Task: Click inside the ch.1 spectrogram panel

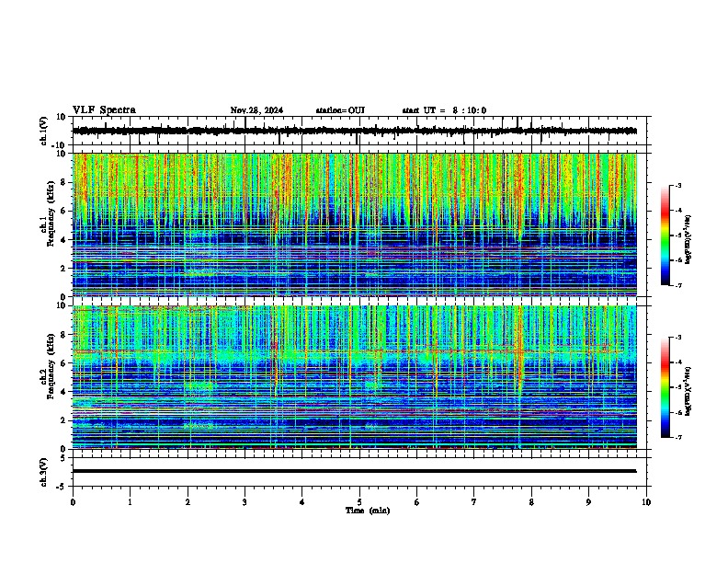Action: pyautogui.click(x=355, y=224)
